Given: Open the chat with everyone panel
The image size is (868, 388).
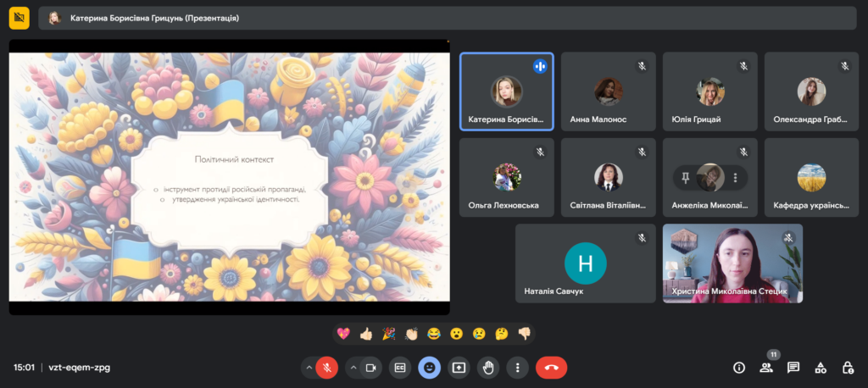Looking at the screenshot, I should tap(793, 368).
